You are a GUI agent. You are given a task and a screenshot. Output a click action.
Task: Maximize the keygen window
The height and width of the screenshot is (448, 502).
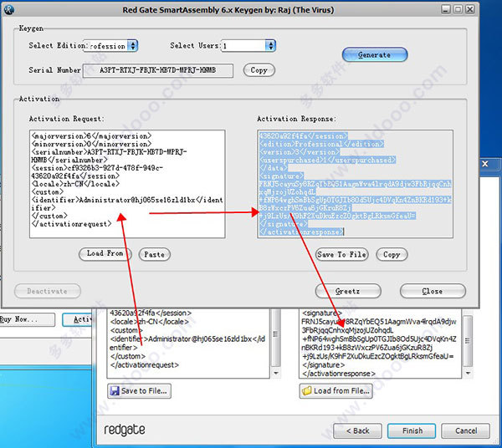(x=458, y=9)
